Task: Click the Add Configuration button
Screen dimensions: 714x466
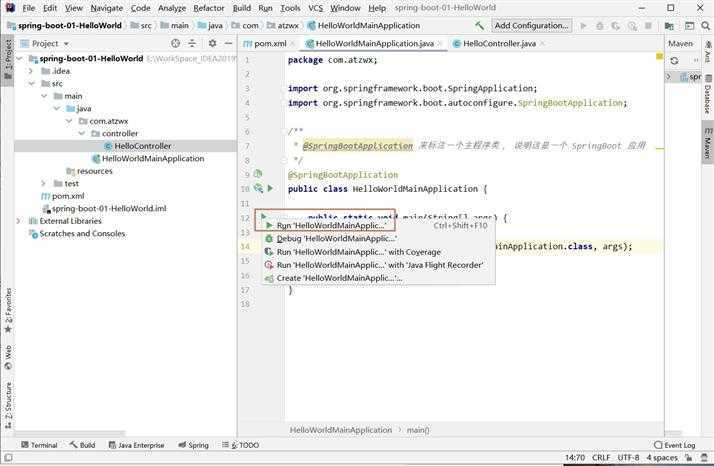Action: (x=531, y=26)
